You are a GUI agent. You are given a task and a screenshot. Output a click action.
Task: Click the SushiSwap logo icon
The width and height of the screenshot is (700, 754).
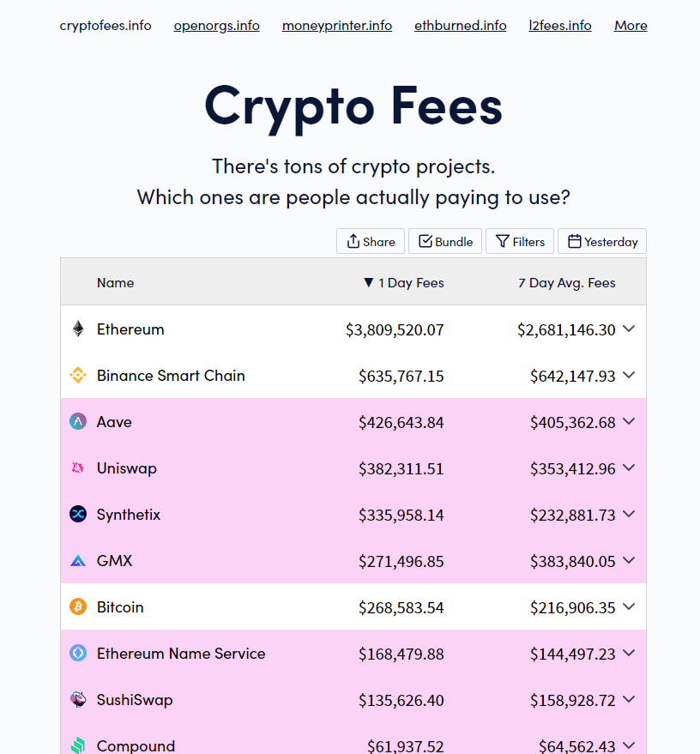point(78,699)
